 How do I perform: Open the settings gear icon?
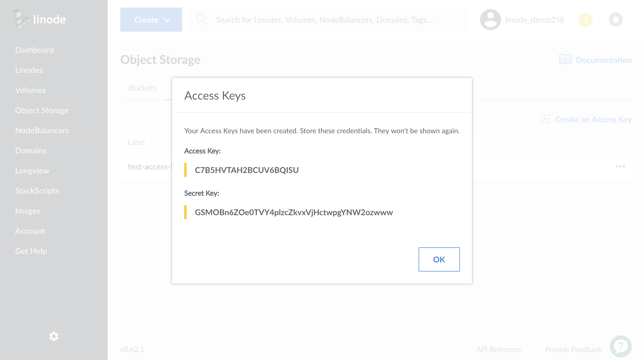tap(54, 336)
